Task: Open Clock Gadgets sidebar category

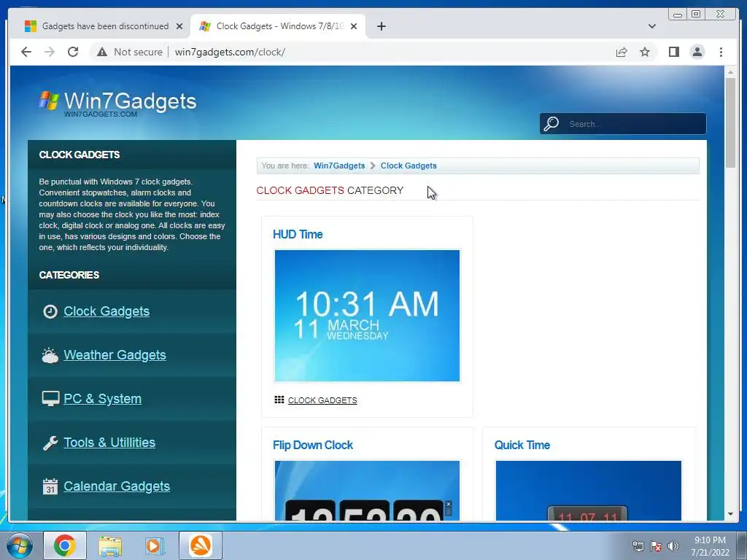Action: (107, 311)
